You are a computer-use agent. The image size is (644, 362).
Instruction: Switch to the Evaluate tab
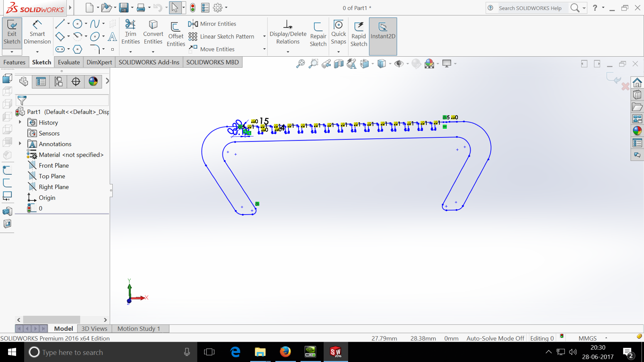[x=69, y=62]
